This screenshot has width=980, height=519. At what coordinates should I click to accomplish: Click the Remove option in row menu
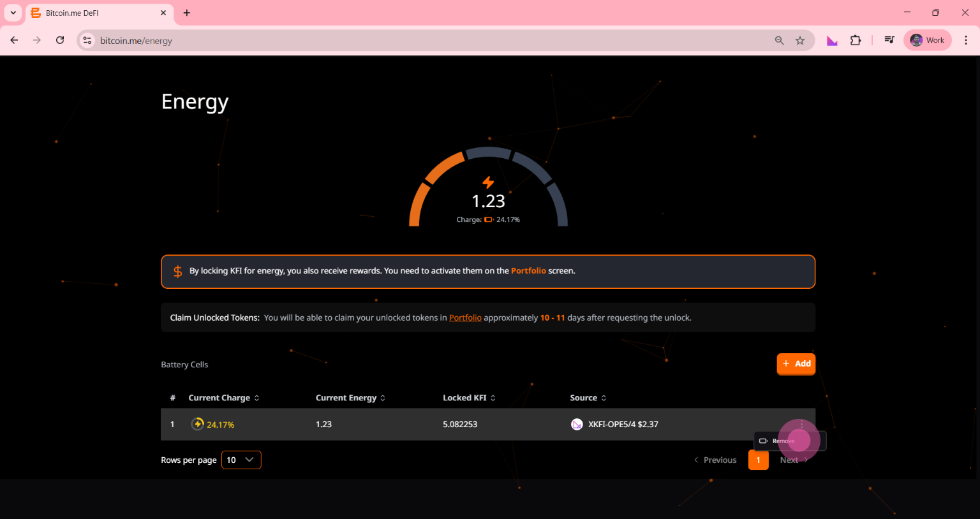click(783, 441)
